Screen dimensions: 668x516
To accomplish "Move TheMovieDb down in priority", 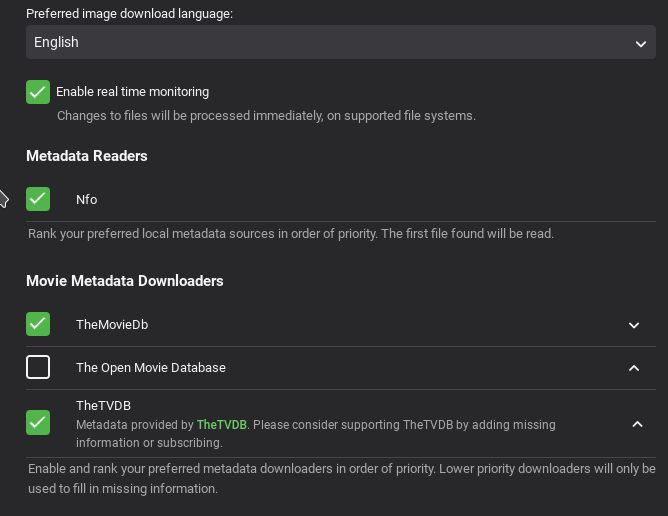I will click(634, 325).
